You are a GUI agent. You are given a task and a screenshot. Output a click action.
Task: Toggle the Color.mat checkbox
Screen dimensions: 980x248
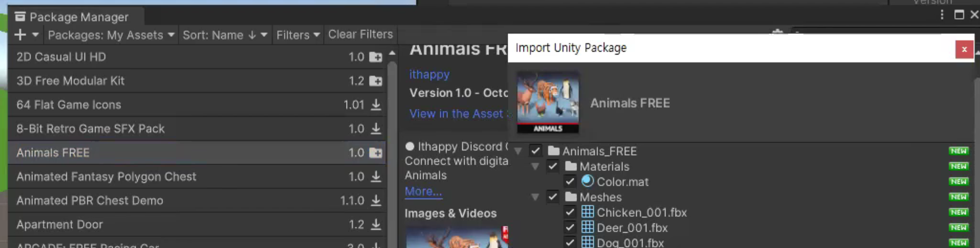click(x=570, y=181)
